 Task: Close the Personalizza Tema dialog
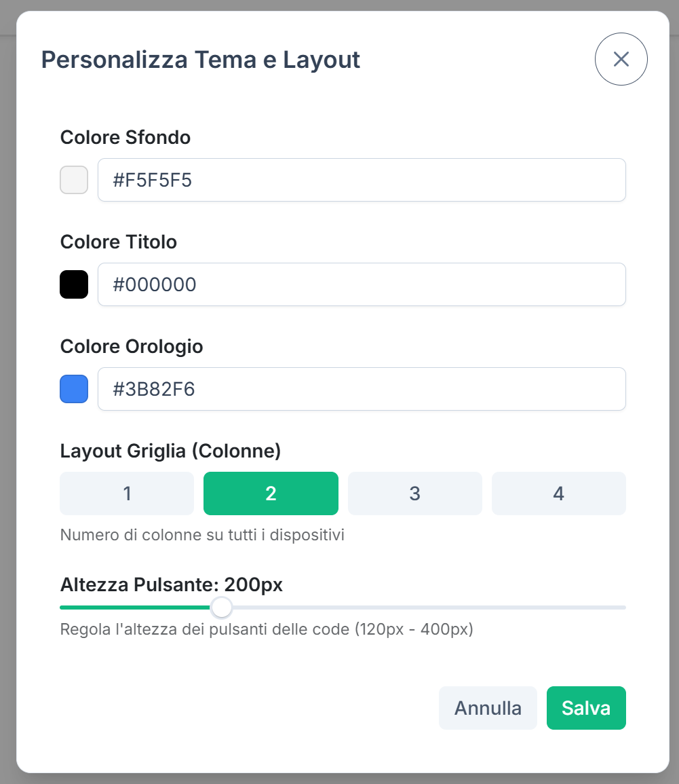(621, 59)
